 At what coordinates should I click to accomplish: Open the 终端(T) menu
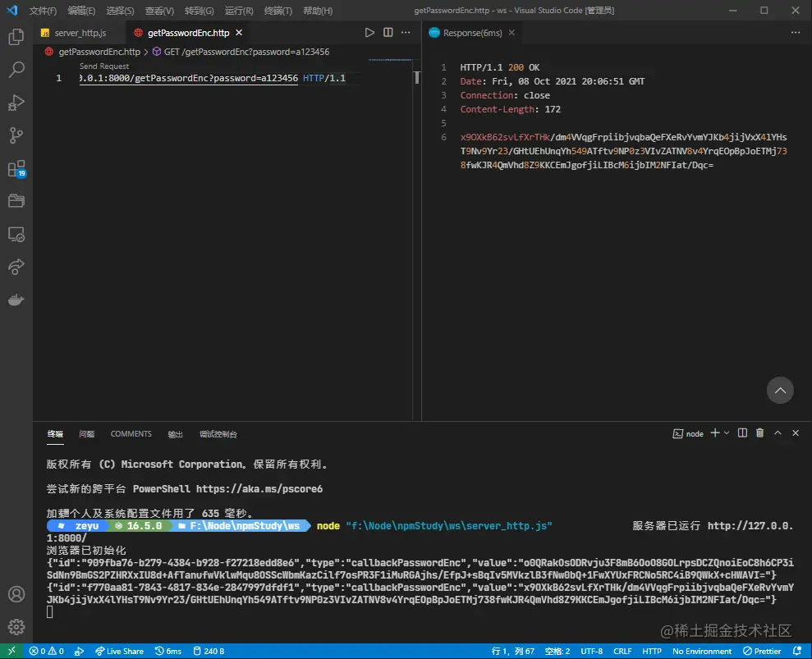pyautogui.click(x=278, y=11)
